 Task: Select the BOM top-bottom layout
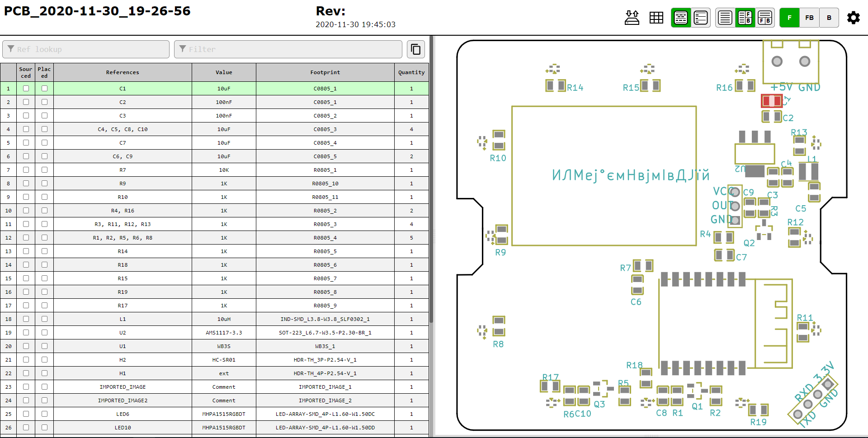coord(764,18)
